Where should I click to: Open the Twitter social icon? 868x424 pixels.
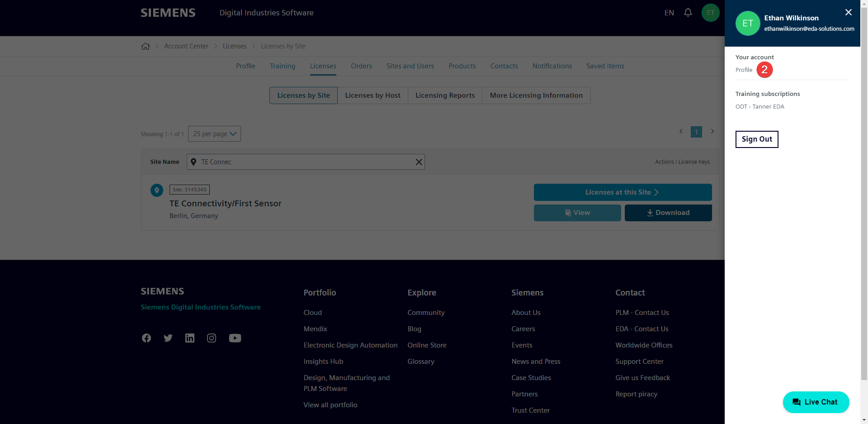[x=168, y=338]
